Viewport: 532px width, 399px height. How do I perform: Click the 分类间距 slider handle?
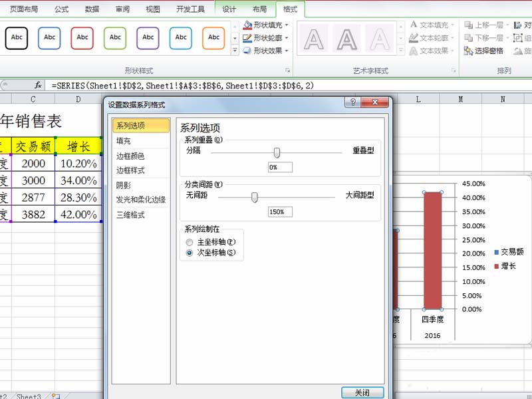click(x=254, y=196)
